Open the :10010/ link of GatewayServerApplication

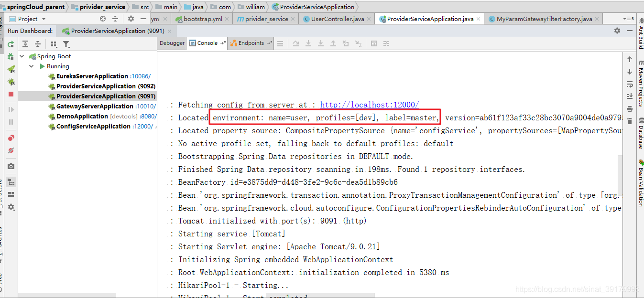pos(145,106)
